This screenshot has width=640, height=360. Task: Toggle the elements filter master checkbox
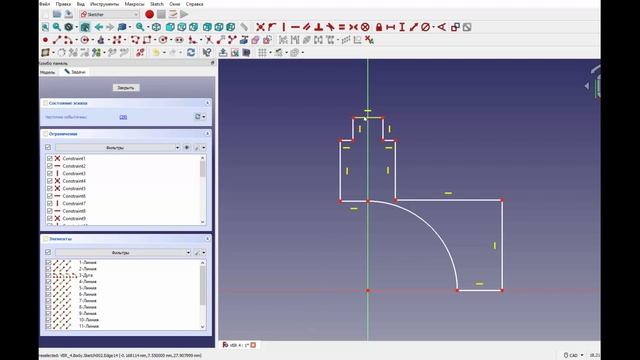[48, 252]
